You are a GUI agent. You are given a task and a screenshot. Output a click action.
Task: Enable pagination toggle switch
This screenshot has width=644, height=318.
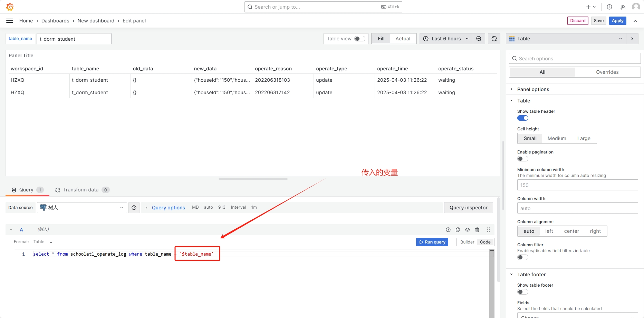coord(522,159)
